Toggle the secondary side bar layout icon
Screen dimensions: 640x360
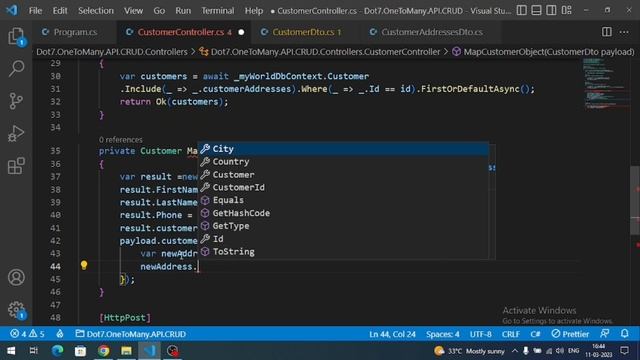pyautogui.click(x=551, y=10)
